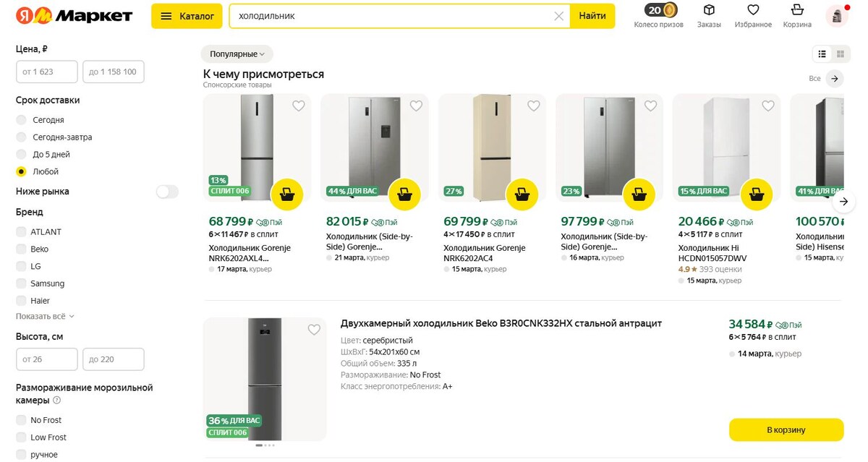Open the Каталог menu

click(187, 16)
